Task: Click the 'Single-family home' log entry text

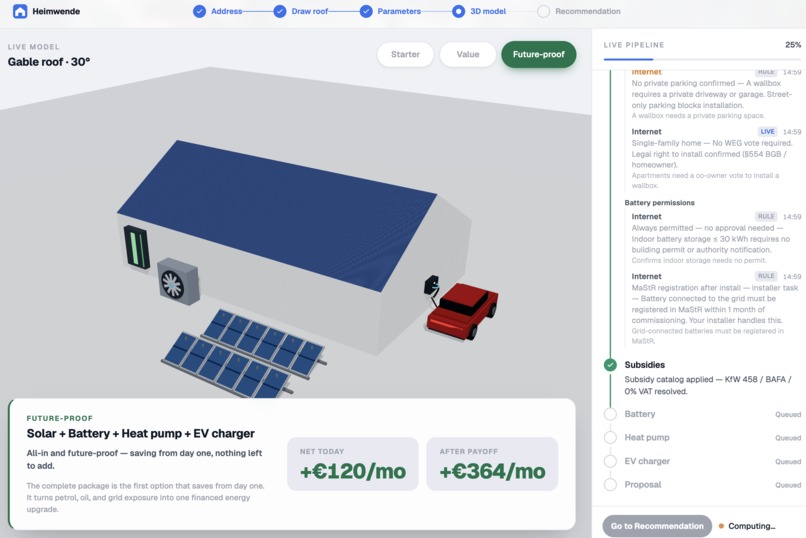Action: coord(711,154)
